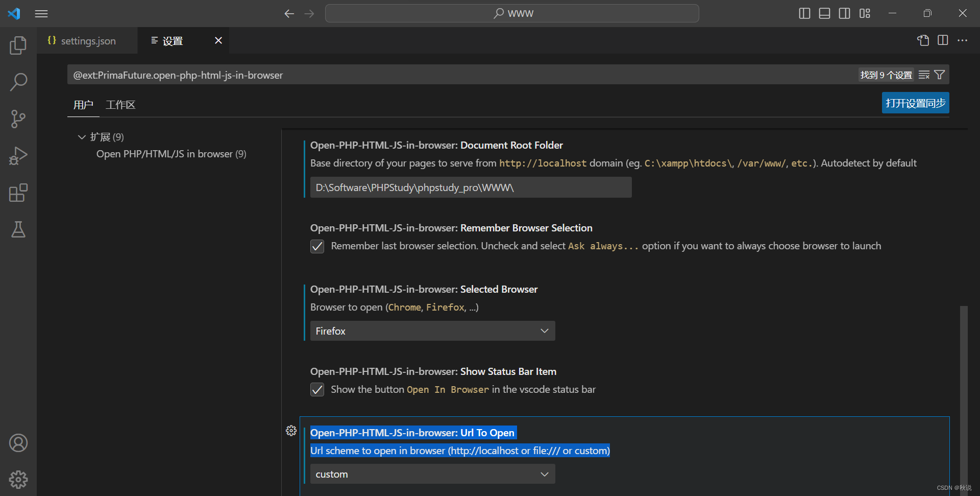980x496 pixels.
Task: Close the 设置 tab
Action: pos(218,40)
